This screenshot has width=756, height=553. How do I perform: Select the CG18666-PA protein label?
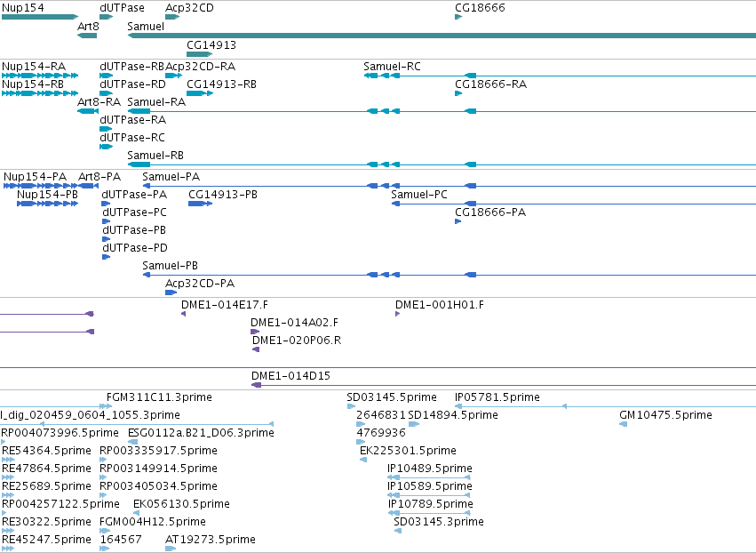click(490, 212)
